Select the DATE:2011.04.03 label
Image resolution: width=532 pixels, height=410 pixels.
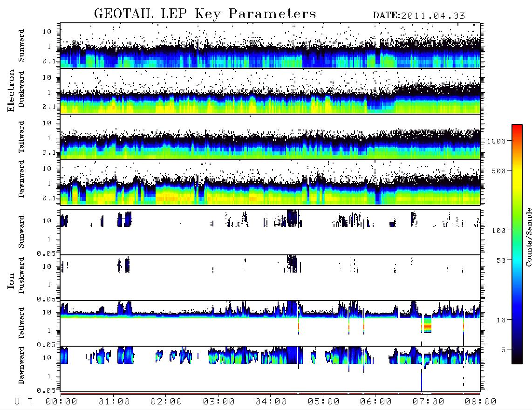coord(419,16)
